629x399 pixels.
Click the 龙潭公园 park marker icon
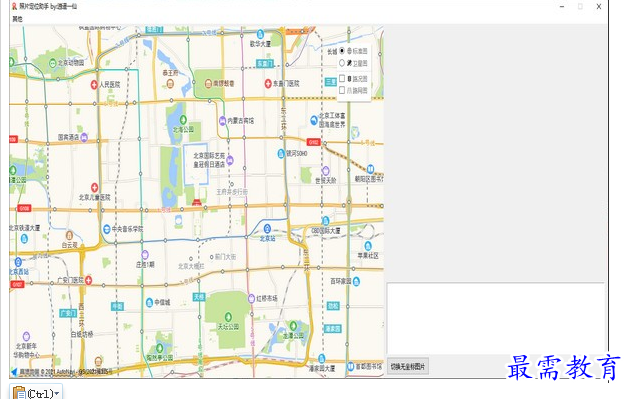293,326
